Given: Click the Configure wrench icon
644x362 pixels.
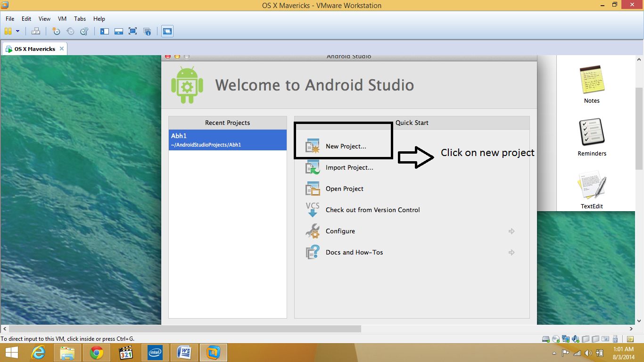Looking at the screenshot, I should click(x=313, y=231).
